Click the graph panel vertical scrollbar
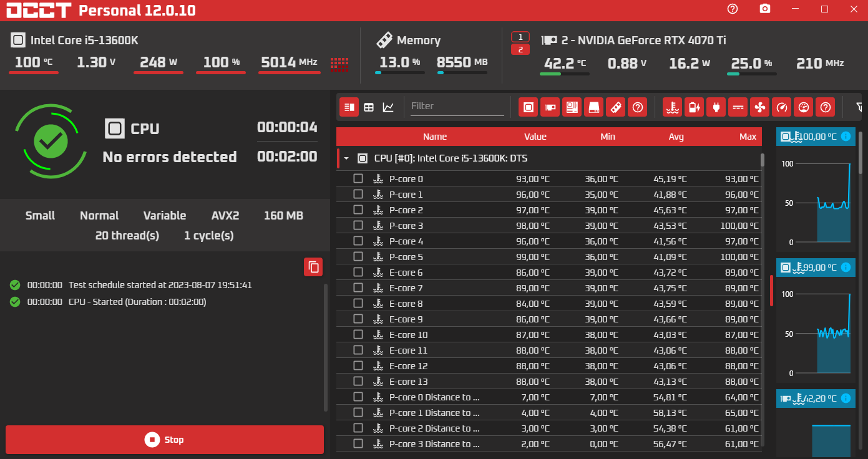This screenshot has height=459, width=868. [x=861, y=153]
